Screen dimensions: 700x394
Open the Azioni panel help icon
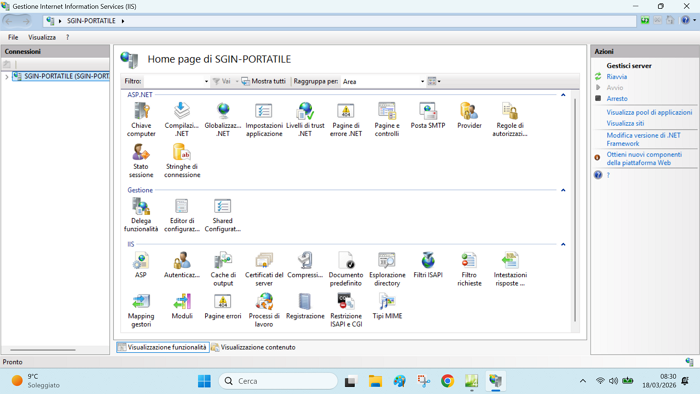click(x=598, y=175)
